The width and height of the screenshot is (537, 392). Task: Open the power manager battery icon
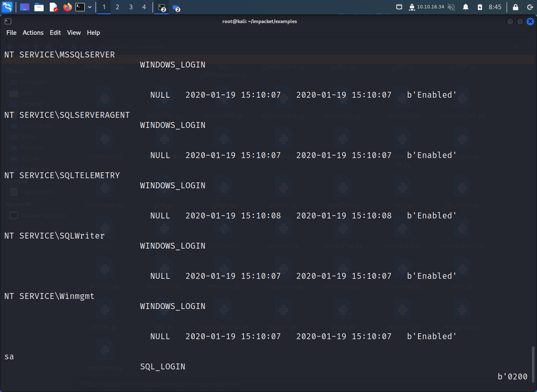point(480,7)
